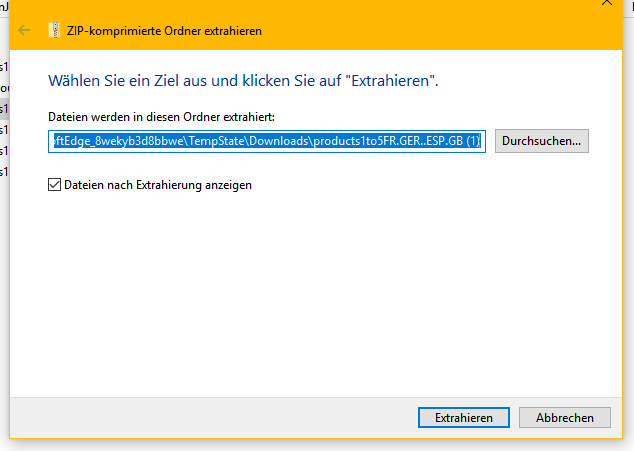
Task: Click the 'ou' entry in the background list
Action: click(x=4, y=87)
